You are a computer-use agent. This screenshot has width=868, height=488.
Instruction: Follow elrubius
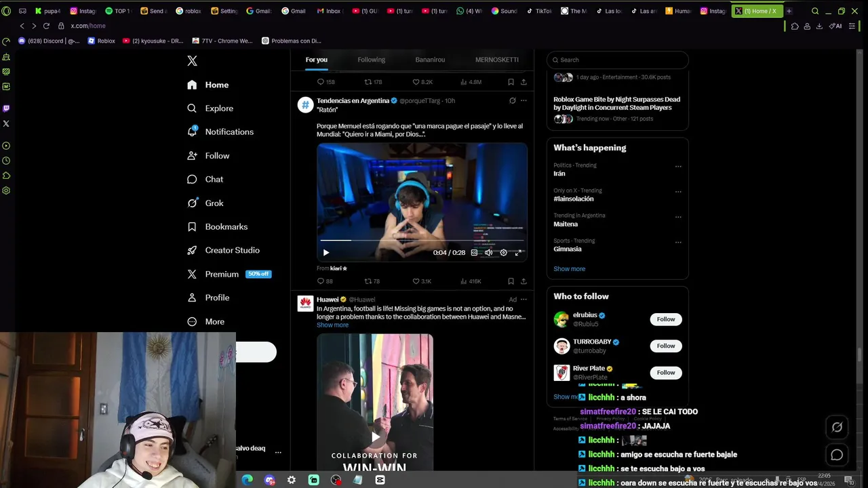point(666,319)
